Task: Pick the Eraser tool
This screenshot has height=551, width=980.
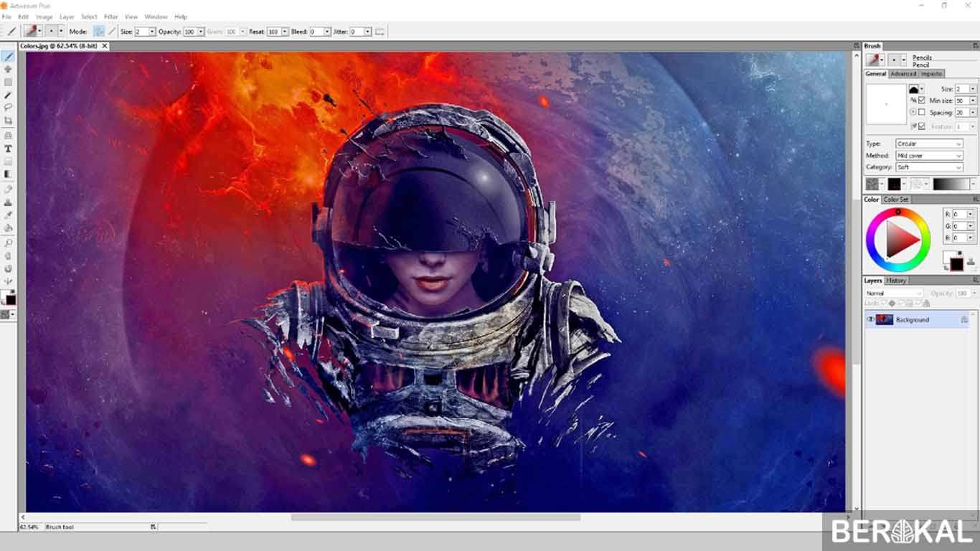Action: [x=8, y=189]
